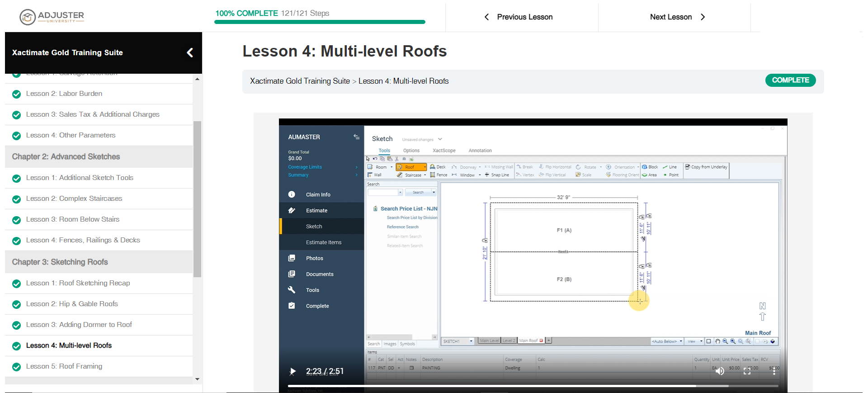Click the sidebar scroll up arrow
This screenshot has width=868, height=393.
tap(197, 79)
